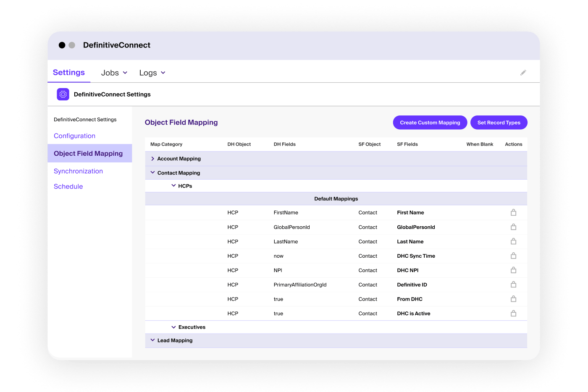Viewport: 588px width, 392px height.
Task: Click 'true' cell in DHC is Active row
Action: pyautogui.click(x=278, y=314)
